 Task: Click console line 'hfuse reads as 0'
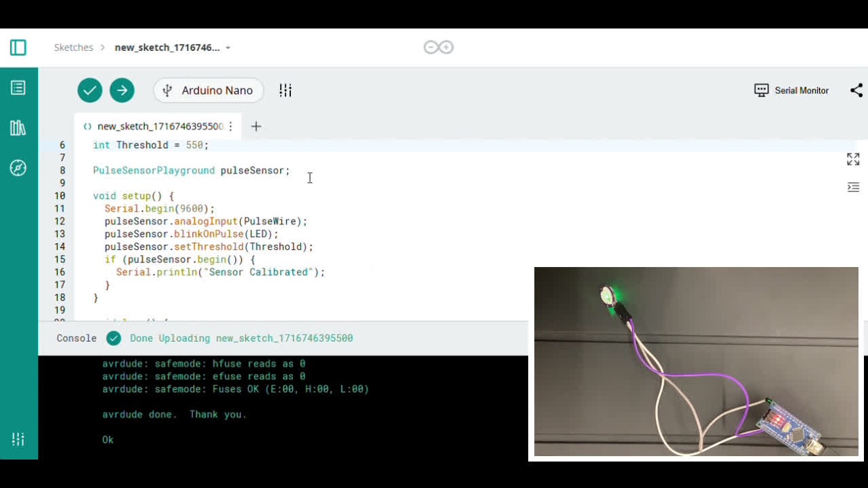[x=204, y=364]
